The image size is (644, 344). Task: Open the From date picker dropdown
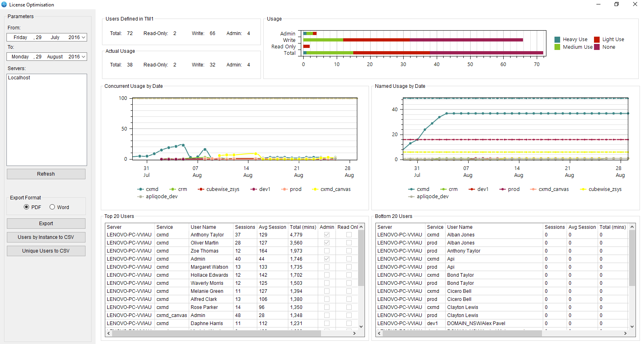click(x=83, y=37)
